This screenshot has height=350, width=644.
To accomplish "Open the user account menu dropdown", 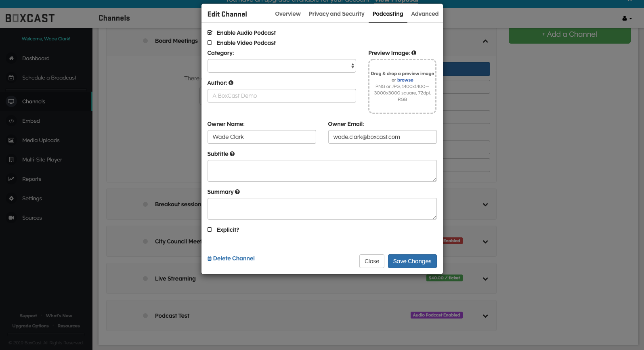I will click(x=627, y=18).
